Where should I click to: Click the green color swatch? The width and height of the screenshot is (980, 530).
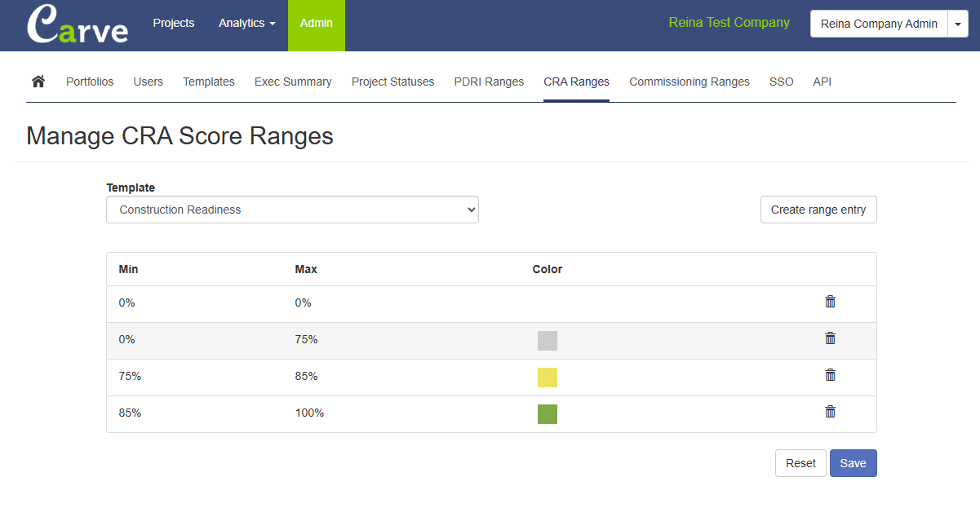click(x=547, y=414)
